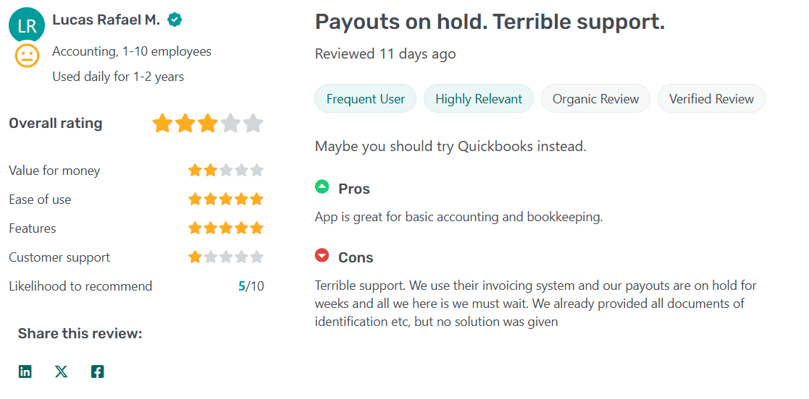Click the Organic Review tag
This screenshot has width=809, height=399.
pyautogui.click(x=595, y=99)
